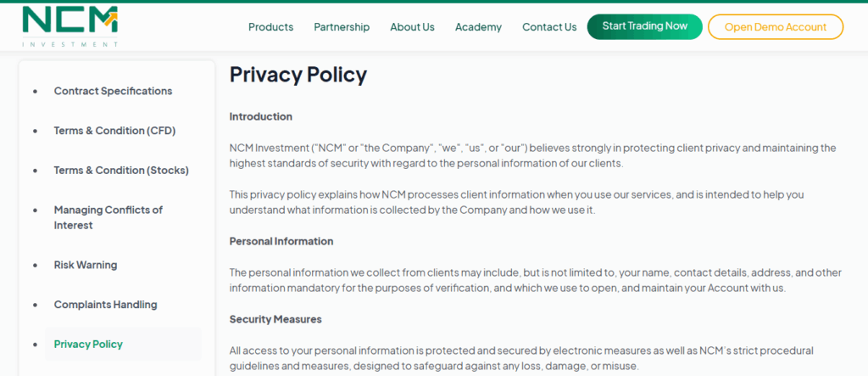Click the Open Demo Account button
The height and width of the screenshot is (376, 868).
coord(776,26)
